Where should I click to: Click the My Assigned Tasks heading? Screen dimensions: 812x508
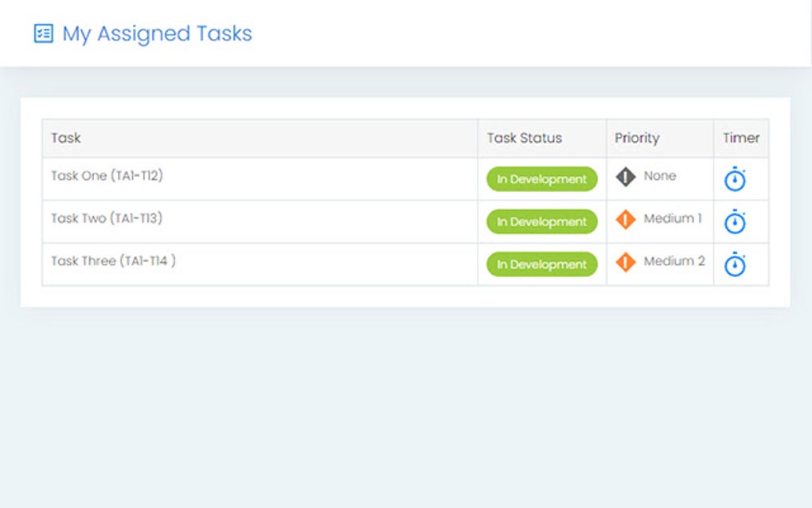tap(157, 33)
